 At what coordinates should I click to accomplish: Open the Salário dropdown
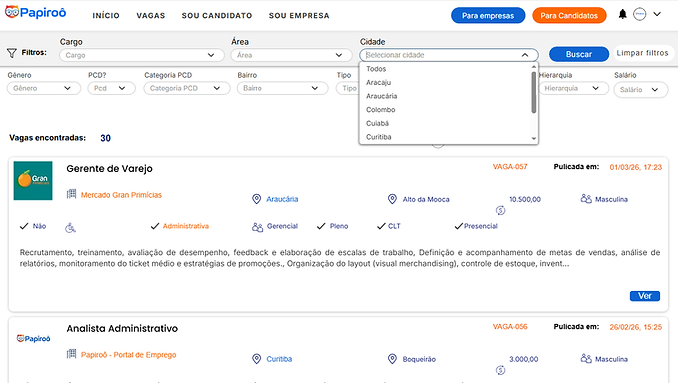tap(641, 90)
